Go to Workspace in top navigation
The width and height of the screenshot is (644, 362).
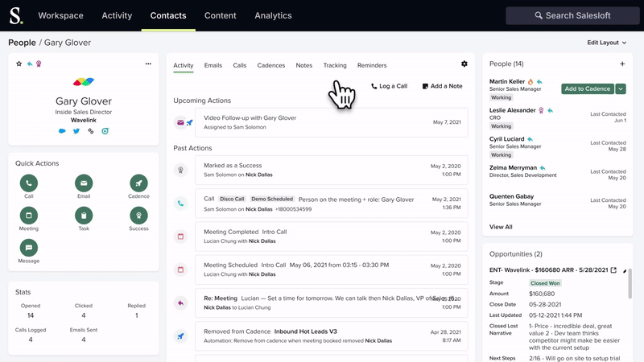click(x=61, y=15)
